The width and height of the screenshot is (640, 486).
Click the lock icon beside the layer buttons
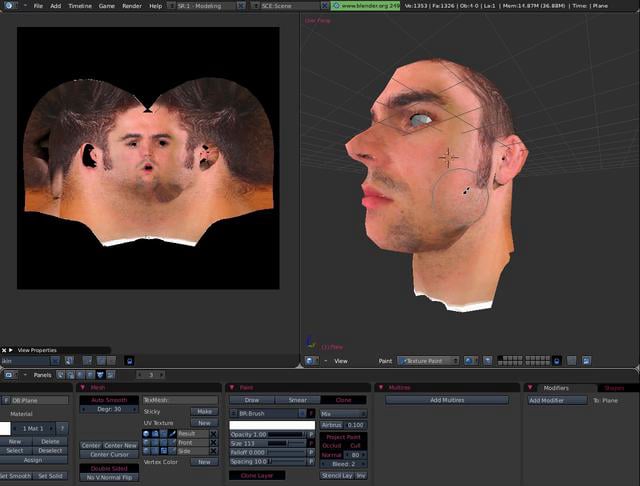tap(556, 361)
